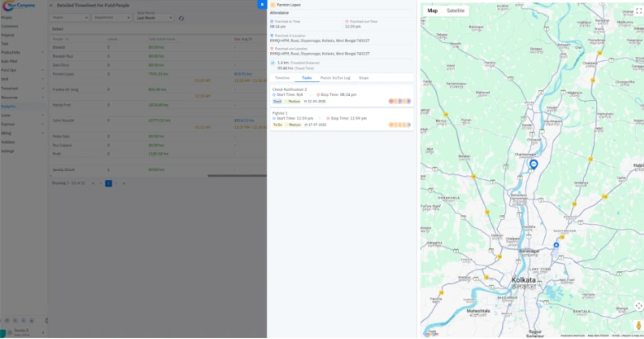Image resolution: width=644 pixels, height=339 pixels.
Task: Click the map camera controls icon
Action: (638, 306)
